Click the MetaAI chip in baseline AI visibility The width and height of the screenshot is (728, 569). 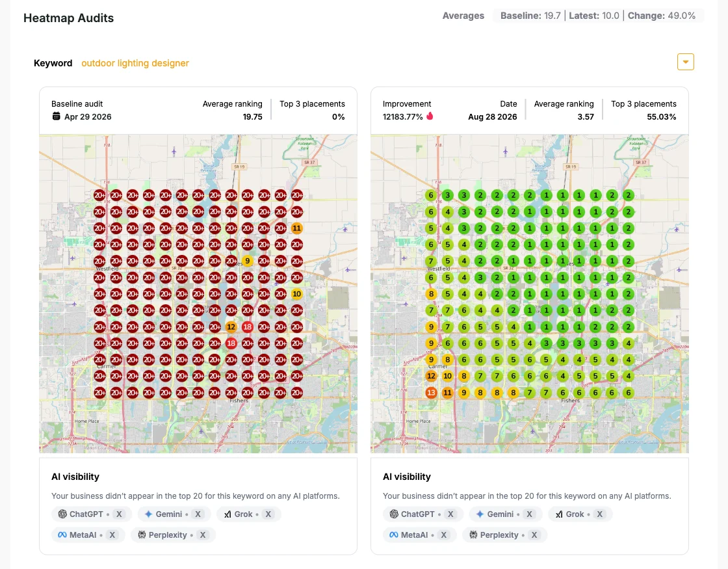[88, 535]
